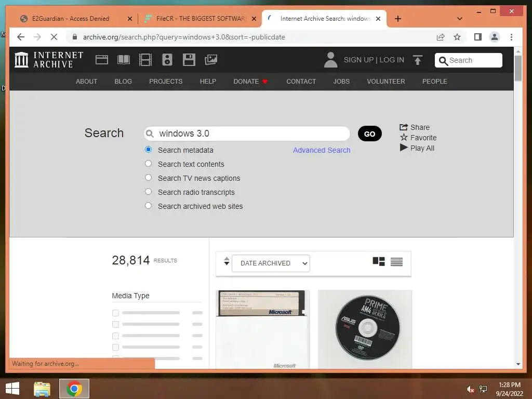Open the Texts book icon
Screen dimensions: 532x399
tap(124, 60)
